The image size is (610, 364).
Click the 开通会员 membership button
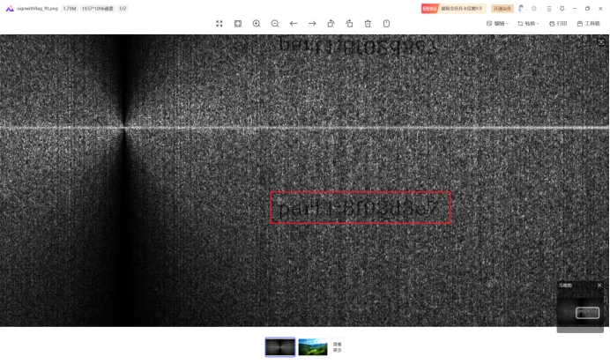coord(502,9)
